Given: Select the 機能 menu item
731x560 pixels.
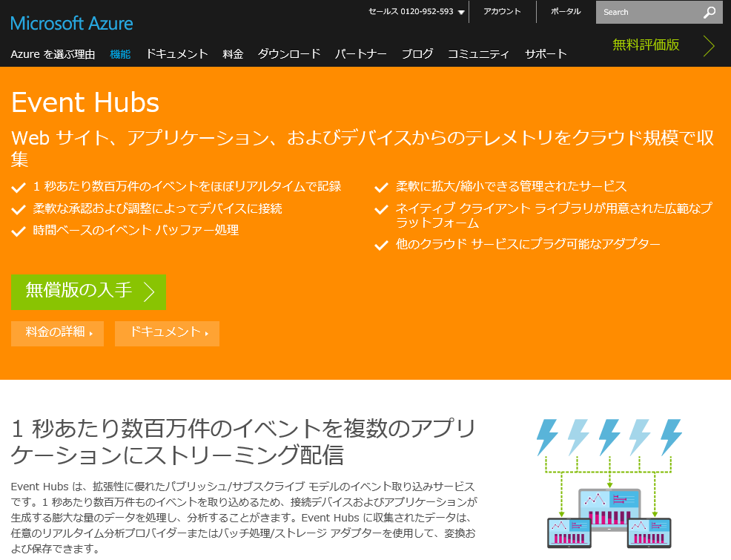Looking at the screenshot, I should 120,54.
